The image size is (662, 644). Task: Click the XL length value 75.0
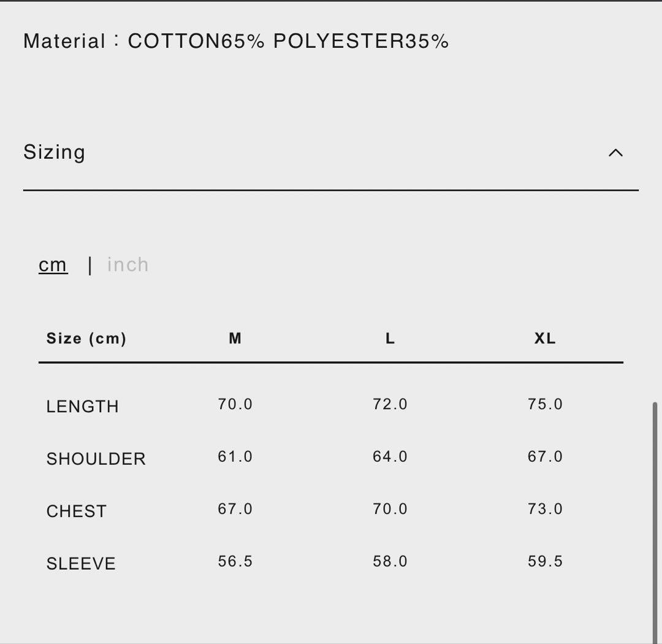(x=545, y=404)
